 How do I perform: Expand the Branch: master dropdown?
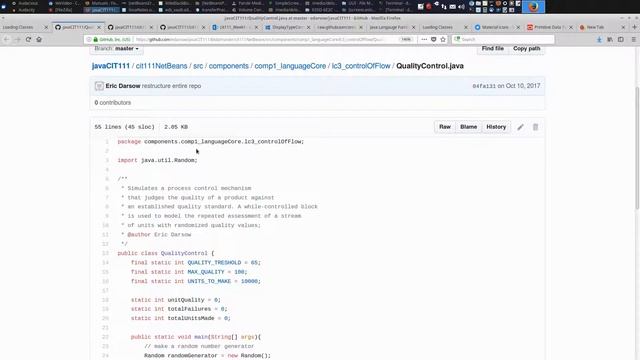tap(117, 49)
